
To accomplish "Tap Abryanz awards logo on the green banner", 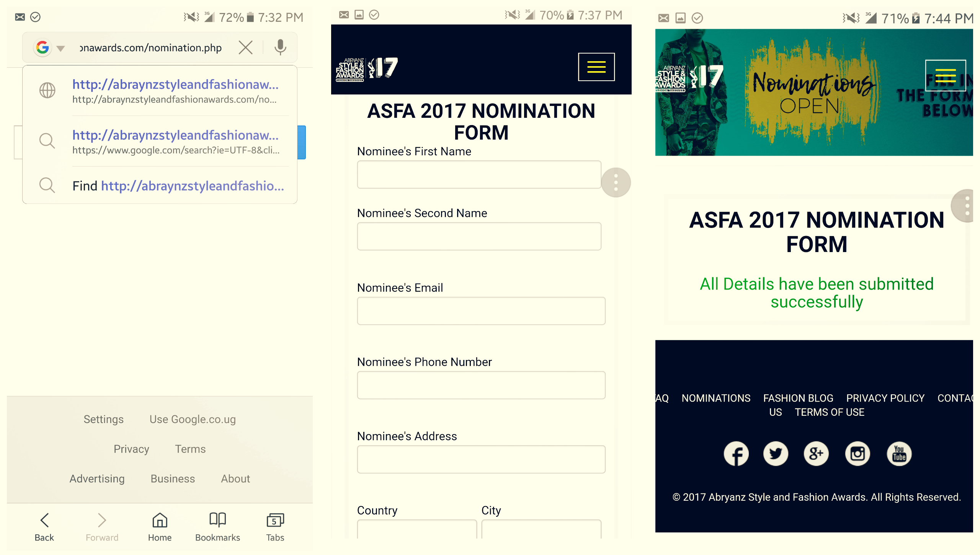I will tap(689, 78).
